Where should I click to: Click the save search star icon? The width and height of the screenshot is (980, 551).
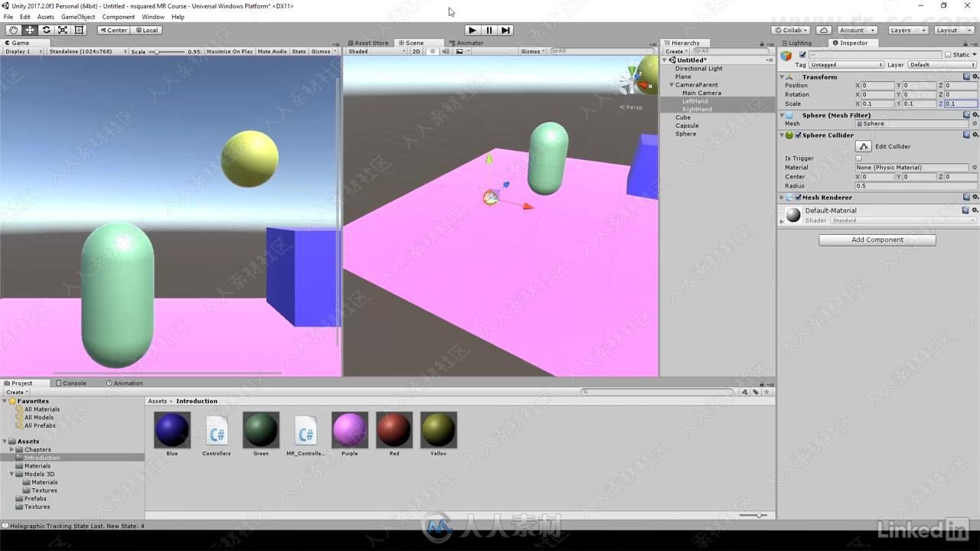tap(766, 392)
